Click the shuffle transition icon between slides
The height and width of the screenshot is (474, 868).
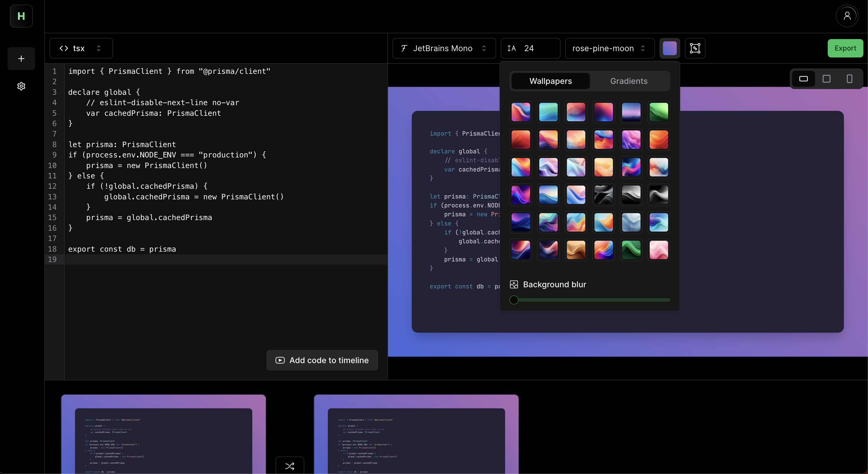pyautogui.click(x=290, y=466)
